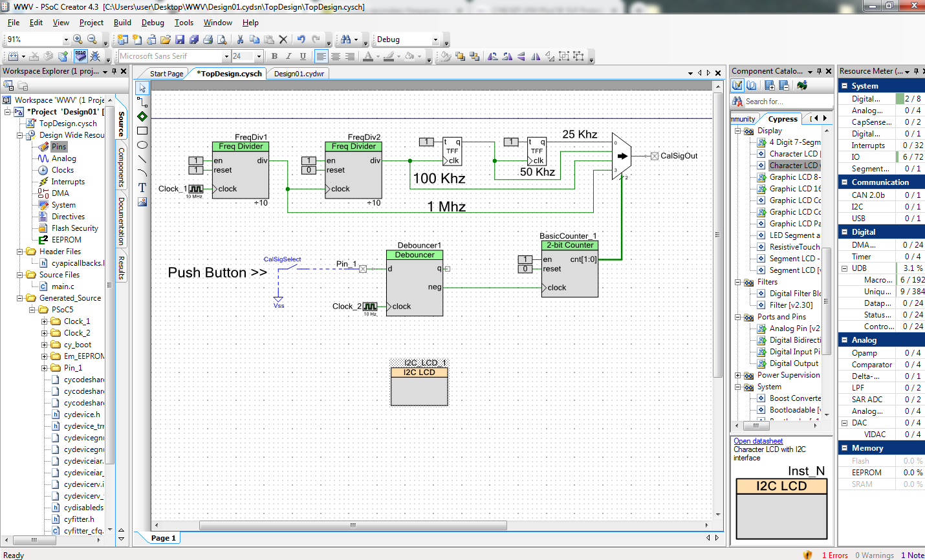
Task: Click in the Search for... field
Action: click(x=788, y=102)
